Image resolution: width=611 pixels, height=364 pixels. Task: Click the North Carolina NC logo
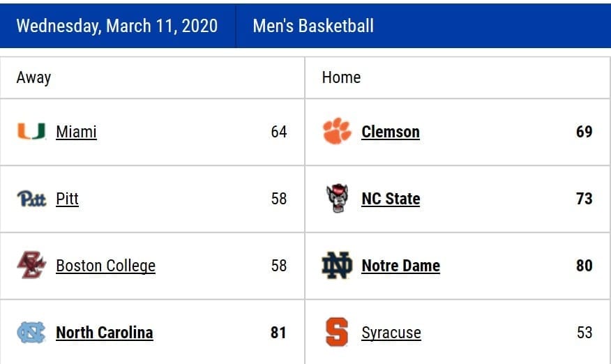31,333
